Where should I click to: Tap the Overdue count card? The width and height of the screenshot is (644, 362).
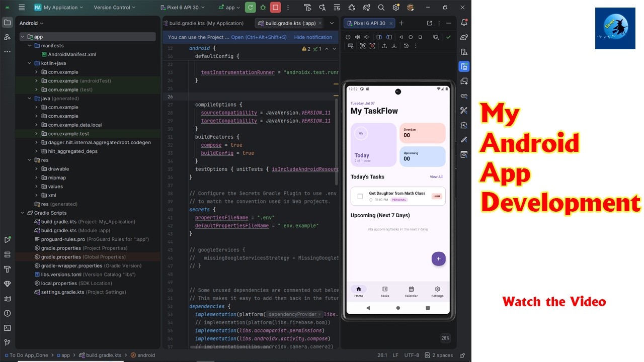[423, 133]
